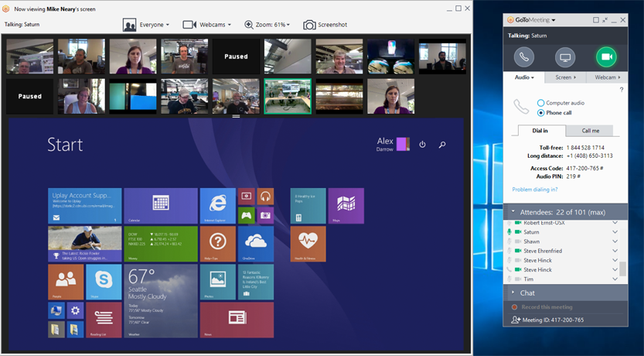
Task: Click Record this meeting
Action: 547,307
